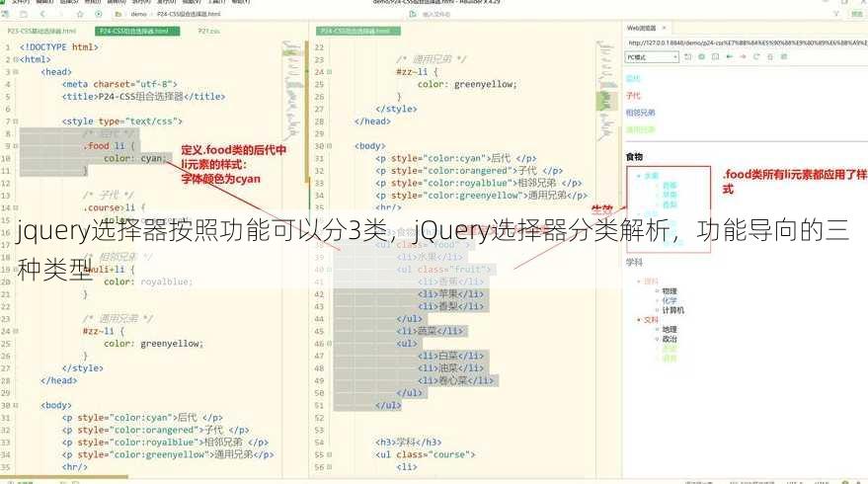The height and width of the screenshot is (484, 868).
Task: Click 'color: greenyellow;' on line 25 in right editor
Action: 467,84
